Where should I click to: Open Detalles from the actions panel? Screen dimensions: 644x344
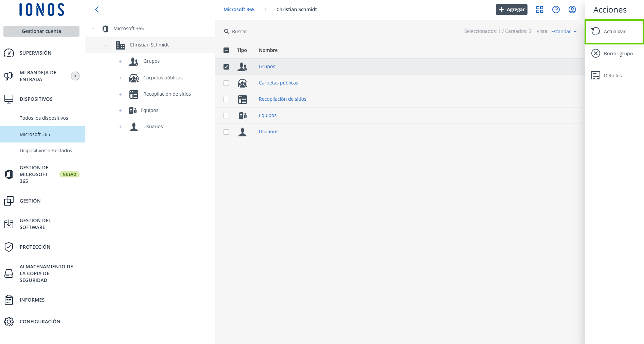(612, 76)
